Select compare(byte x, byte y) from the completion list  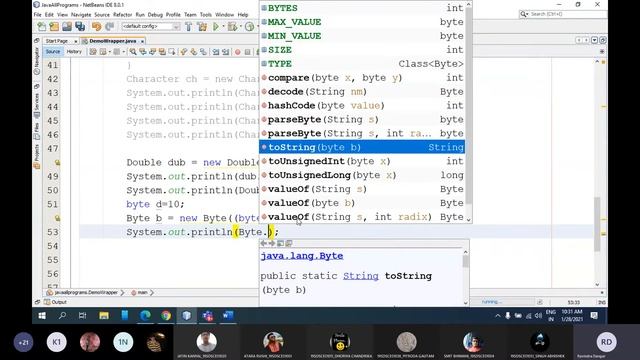point(362,78)
